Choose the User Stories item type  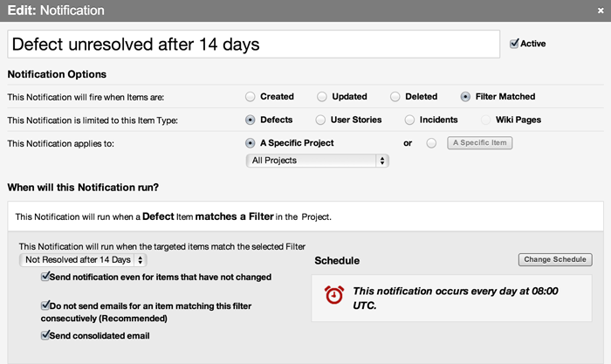pos(320,120)
